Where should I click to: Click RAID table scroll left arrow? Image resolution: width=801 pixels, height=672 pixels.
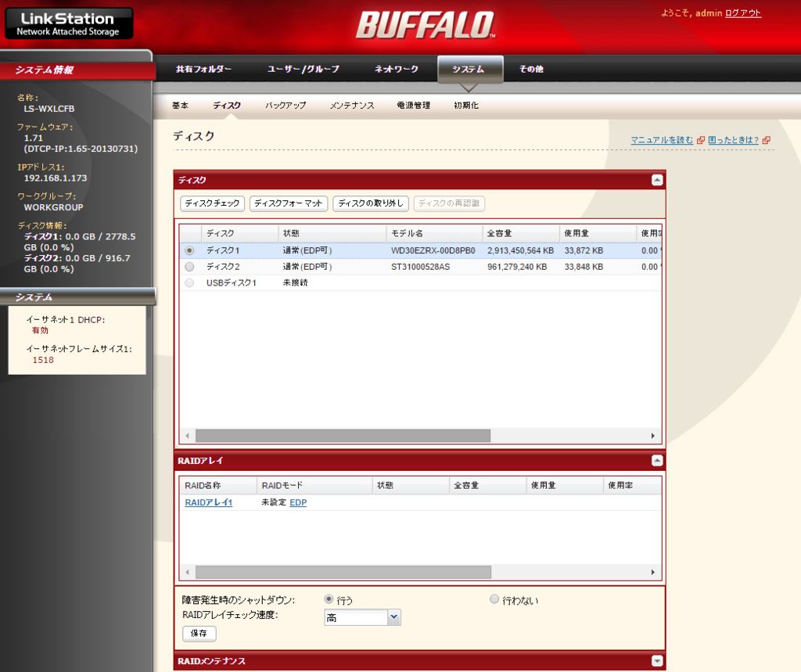(188, 572)
